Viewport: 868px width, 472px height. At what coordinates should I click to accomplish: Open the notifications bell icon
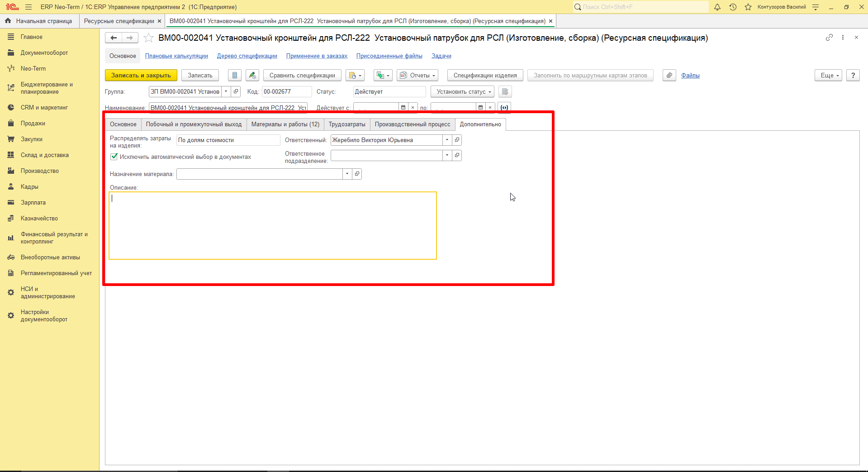point(717,7)
